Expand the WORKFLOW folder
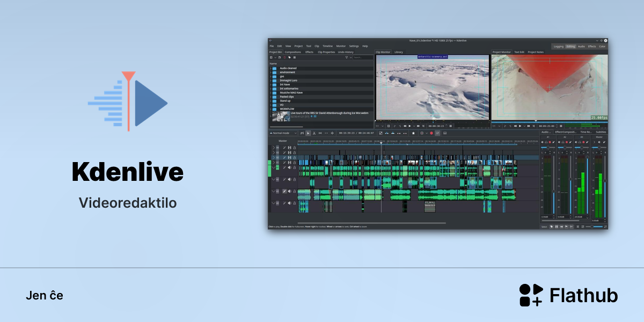The width and height of the screenshot is (644, 322). pyautogui.click(x=270, y=109)
